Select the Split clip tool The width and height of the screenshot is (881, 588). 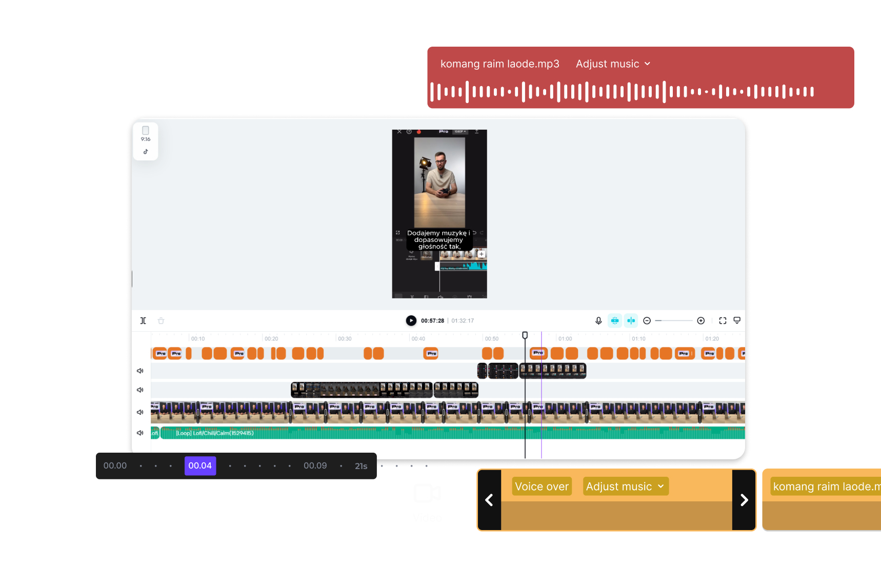click(x=143, y=321)
